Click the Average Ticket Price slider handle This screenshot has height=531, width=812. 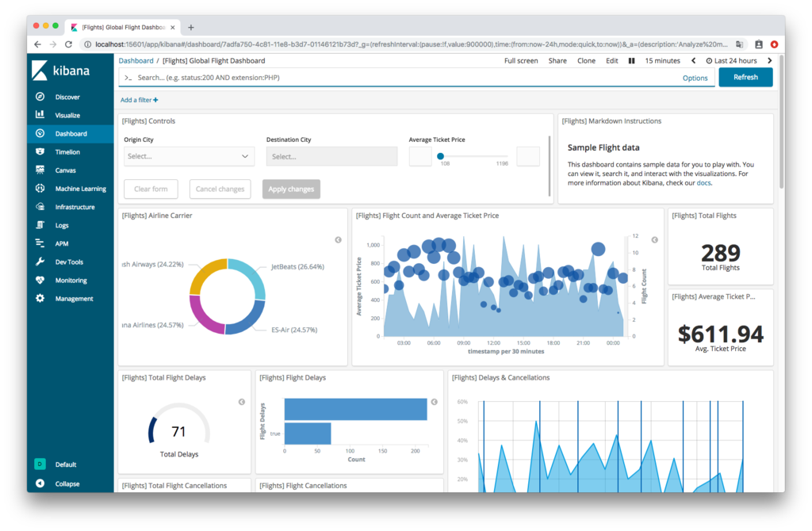[440, 156]
